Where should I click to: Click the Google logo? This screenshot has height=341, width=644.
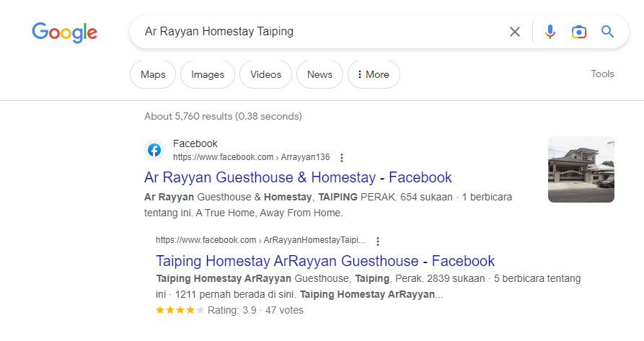pos(64,32)
